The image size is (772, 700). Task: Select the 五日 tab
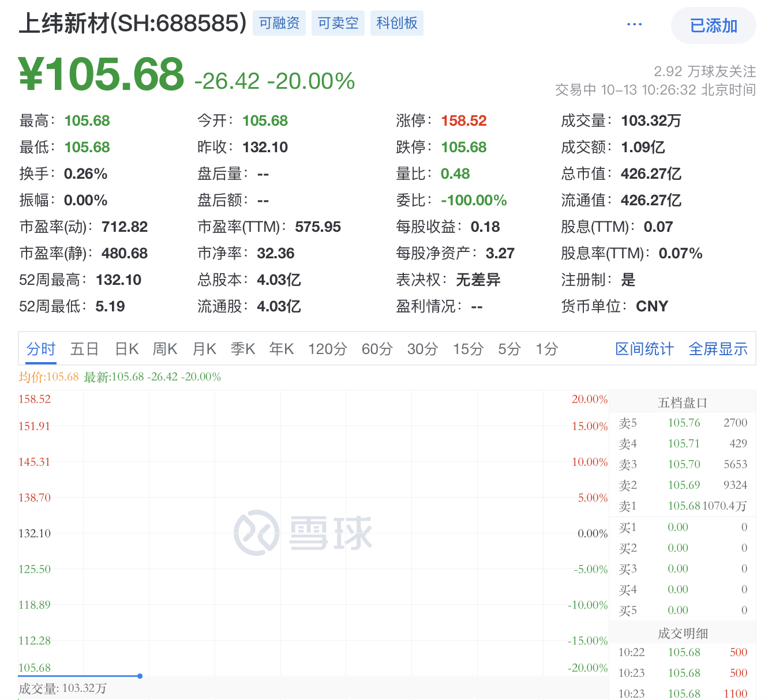pos(84,349)
